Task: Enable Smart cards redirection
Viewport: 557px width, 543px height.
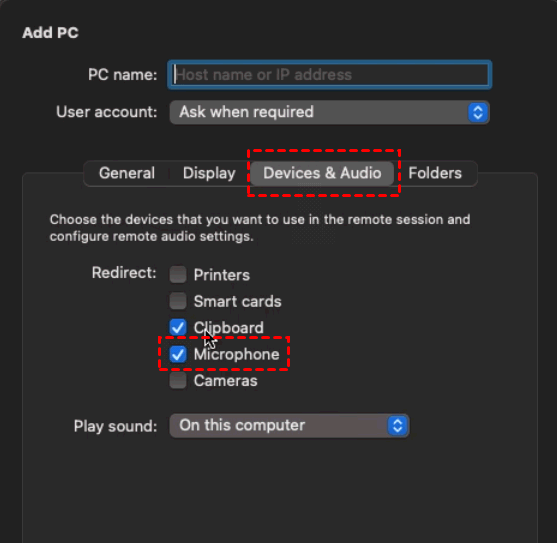Action: (178, 301)
